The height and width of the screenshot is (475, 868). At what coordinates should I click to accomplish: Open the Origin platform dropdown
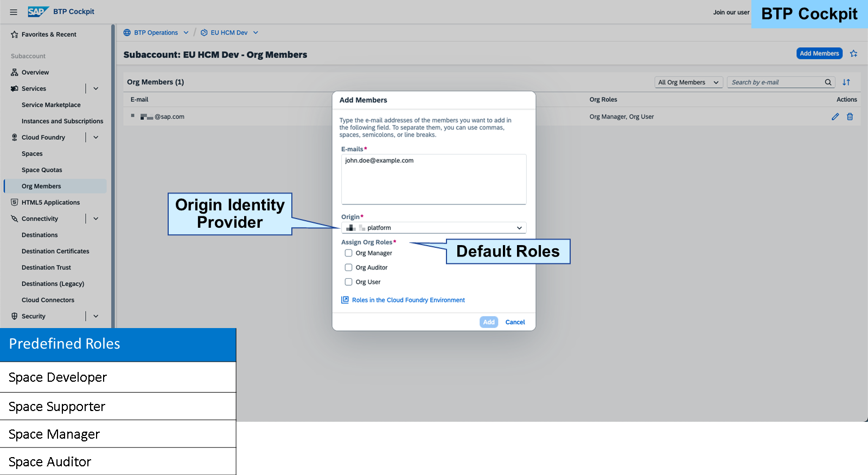click(x=433, y=228)
